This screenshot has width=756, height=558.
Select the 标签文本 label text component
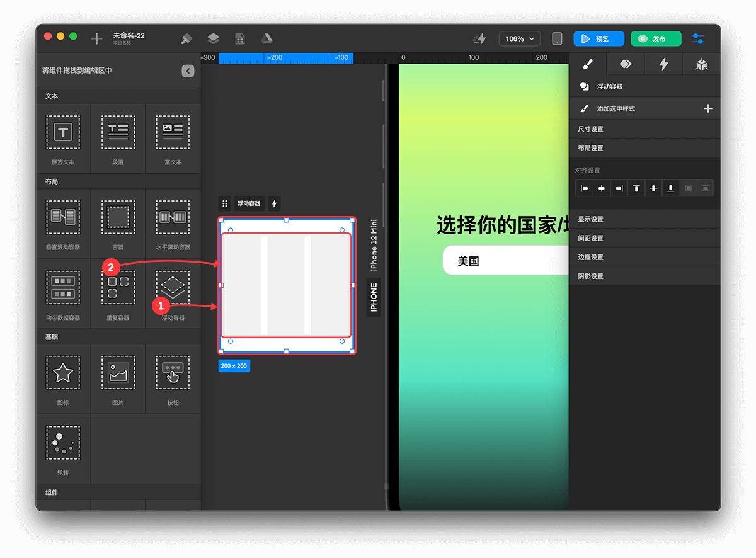63,139
